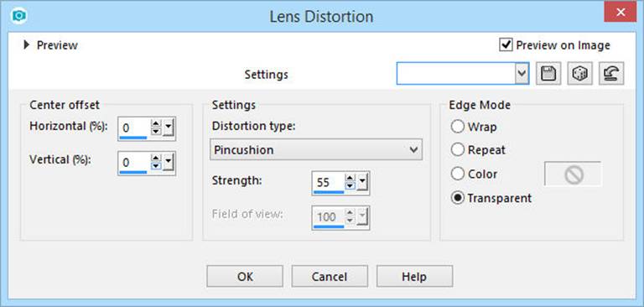This screenshot has width=644, height=307.
Task: Click the Save preset floppy disk icon
Action: (x=548, y=74)
